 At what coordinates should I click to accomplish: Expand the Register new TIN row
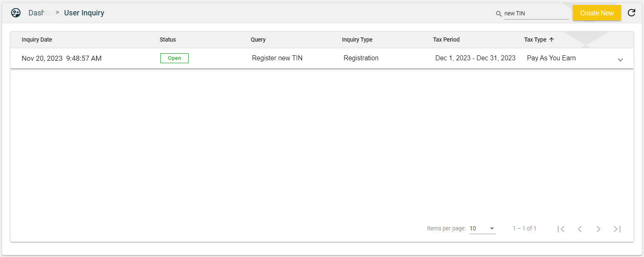click(620, 59)
